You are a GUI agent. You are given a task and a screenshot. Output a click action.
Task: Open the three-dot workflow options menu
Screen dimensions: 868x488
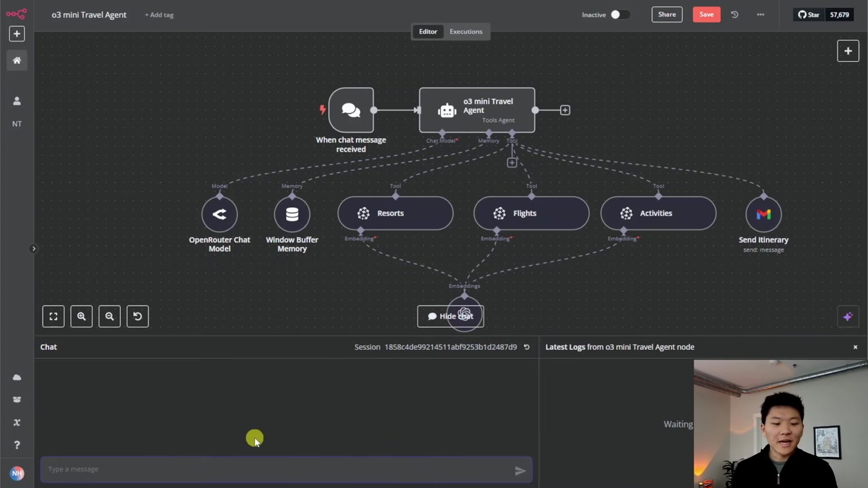[761, 14]
